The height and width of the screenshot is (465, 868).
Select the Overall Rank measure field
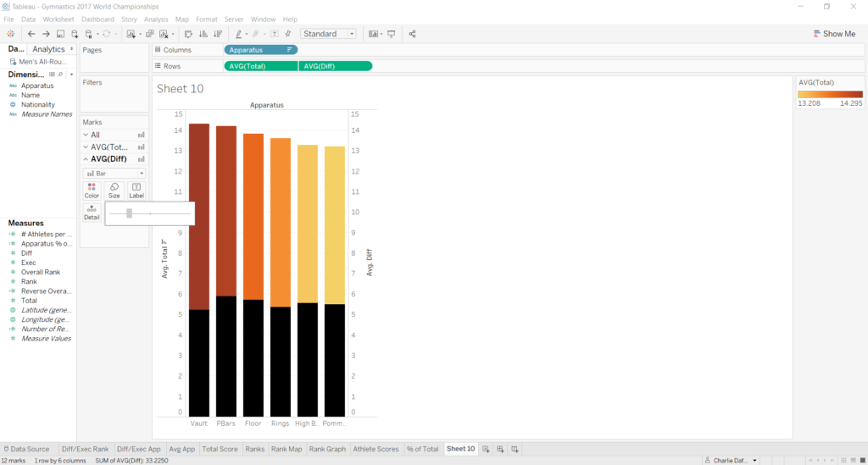click(41, 272)
